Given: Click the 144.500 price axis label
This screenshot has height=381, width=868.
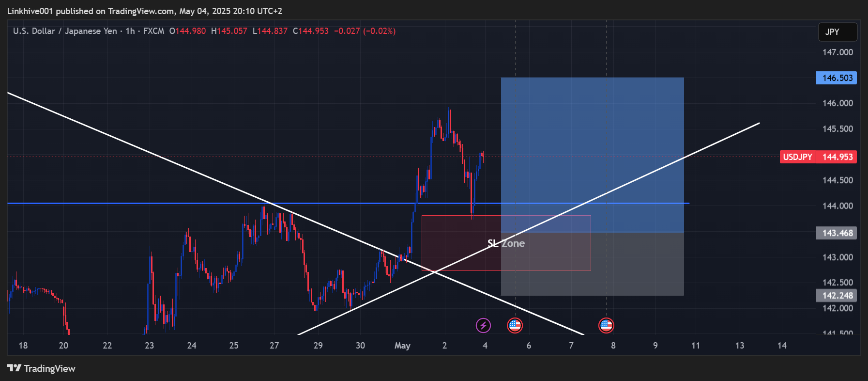Looking at the screenshot, I should click(838, 180).
